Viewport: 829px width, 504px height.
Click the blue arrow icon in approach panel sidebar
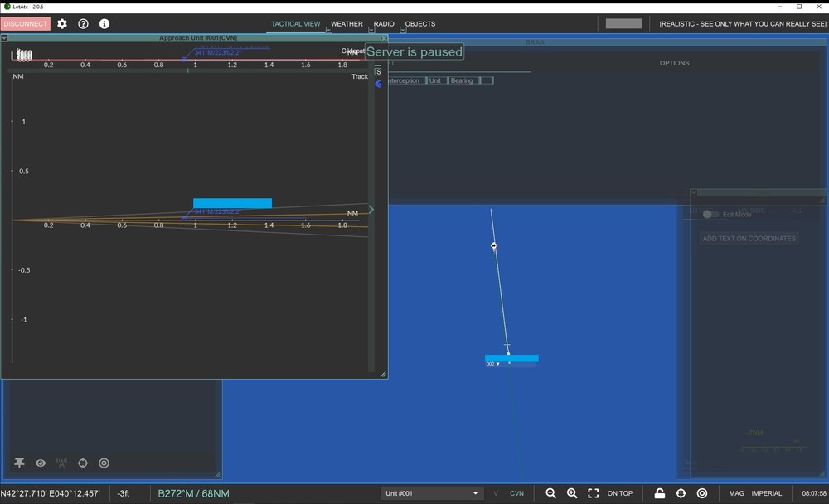(x=378, y=84)
